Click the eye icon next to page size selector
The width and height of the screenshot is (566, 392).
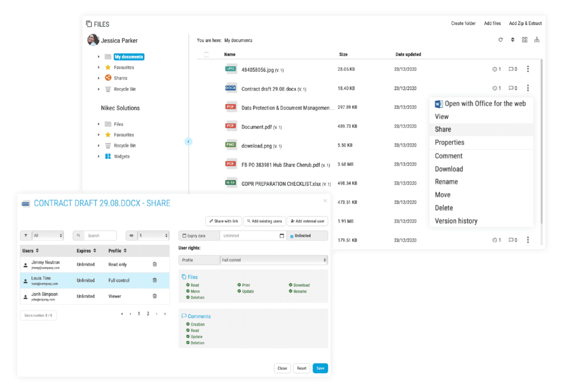pos(130,235)
